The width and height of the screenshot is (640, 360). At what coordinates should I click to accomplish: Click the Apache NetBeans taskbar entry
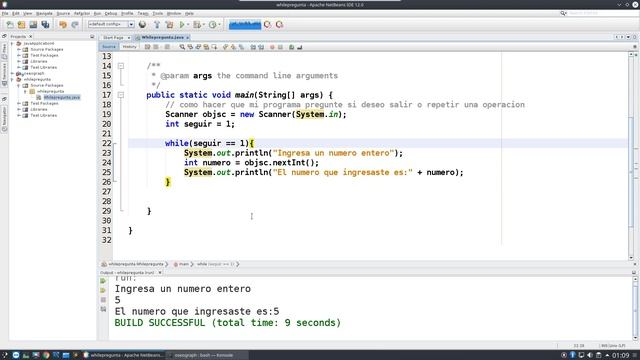pyautogui.click(x=124, y=356)
